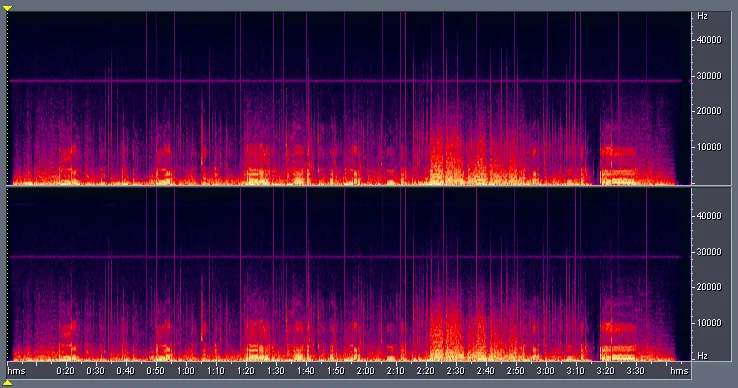
Task: Click the 0:20 mark on the time ruler
Action: [65, 371]
